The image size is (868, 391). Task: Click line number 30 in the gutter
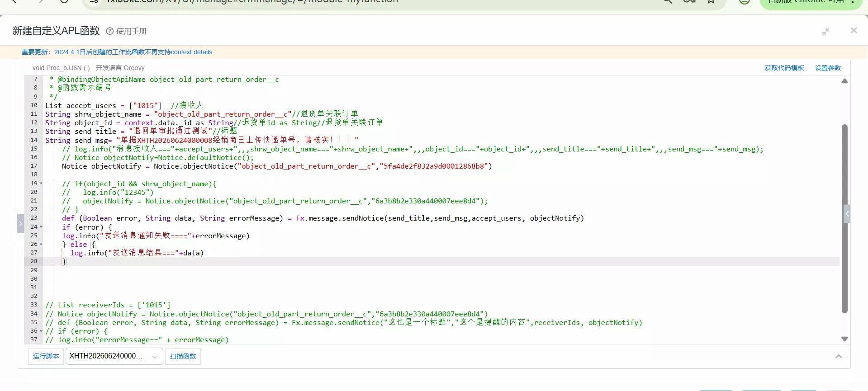point(34,279)
